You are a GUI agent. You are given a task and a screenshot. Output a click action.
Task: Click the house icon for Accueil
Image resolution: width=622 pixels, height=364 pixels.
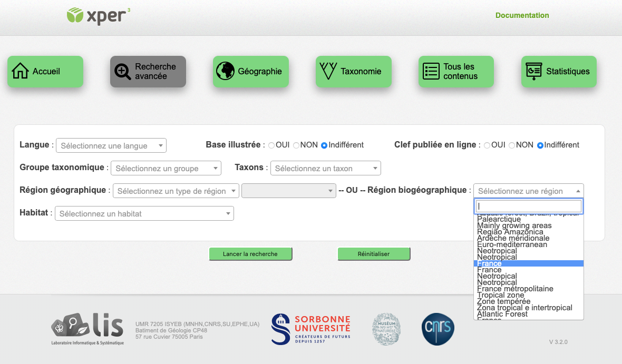(x=20, y=71)
